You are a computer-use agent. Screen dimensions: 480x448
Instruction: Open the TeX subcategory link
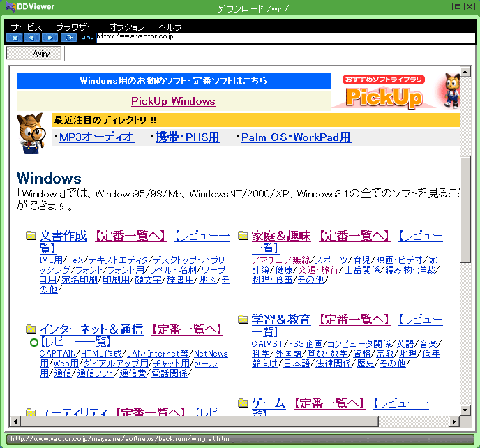pyautogui.click(x=75, y=260)
